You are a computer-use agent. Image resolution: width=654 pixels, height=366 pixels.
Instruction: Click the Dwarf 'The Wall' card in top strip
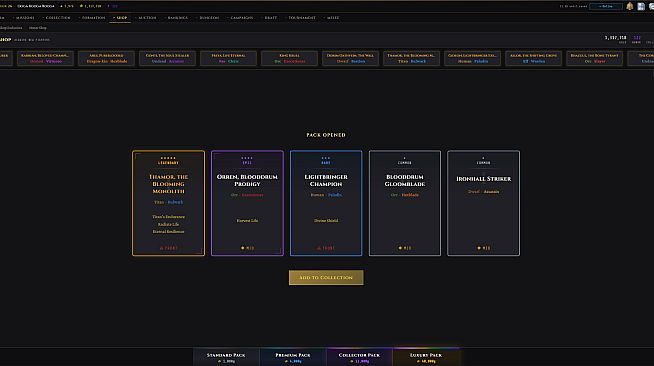pyautogui.click(x=350, y=58)
